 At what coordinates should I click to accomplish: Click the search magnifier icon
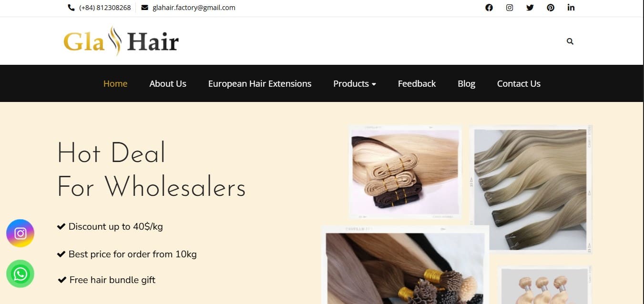570,41
